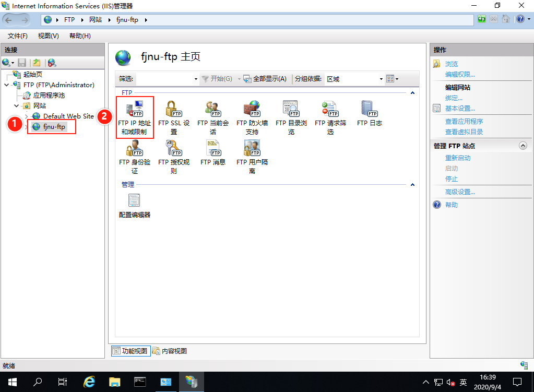Click the forward navigation arrow
The height and width of the screenshot is (392, 534).
pyautogui.click(x=25, y=20)
